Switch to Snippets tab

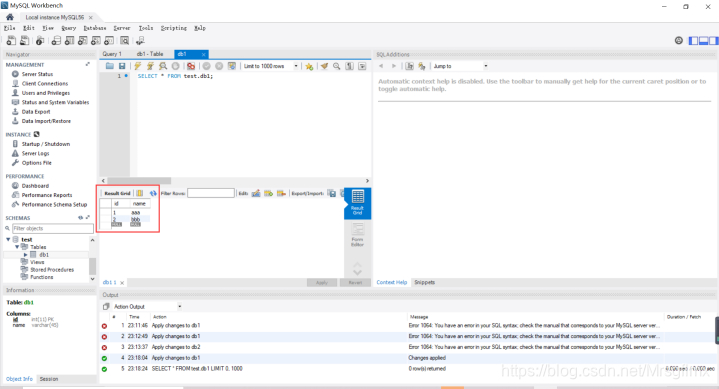pos(425,283)
